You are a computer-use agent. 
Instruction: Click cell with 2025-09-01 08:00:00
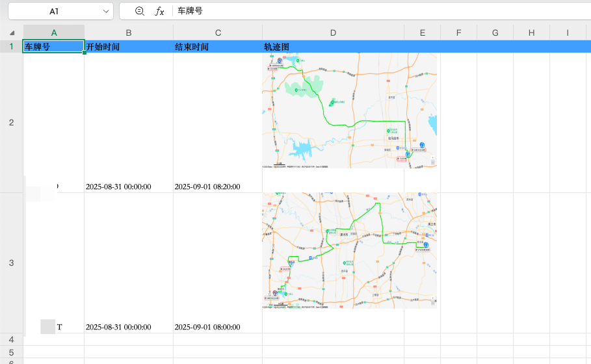218,263
